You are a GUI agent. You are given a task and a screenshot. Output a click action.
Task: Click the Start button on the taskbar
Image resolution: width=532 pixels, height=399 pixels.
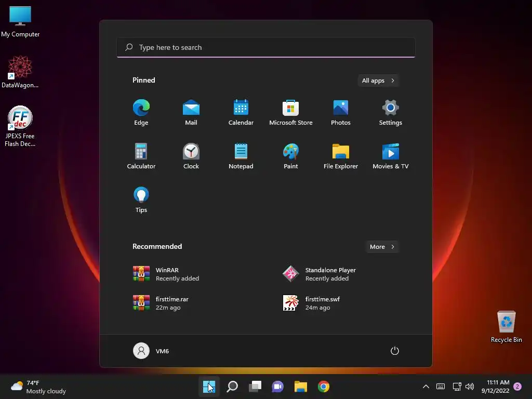tap(209, 387)
